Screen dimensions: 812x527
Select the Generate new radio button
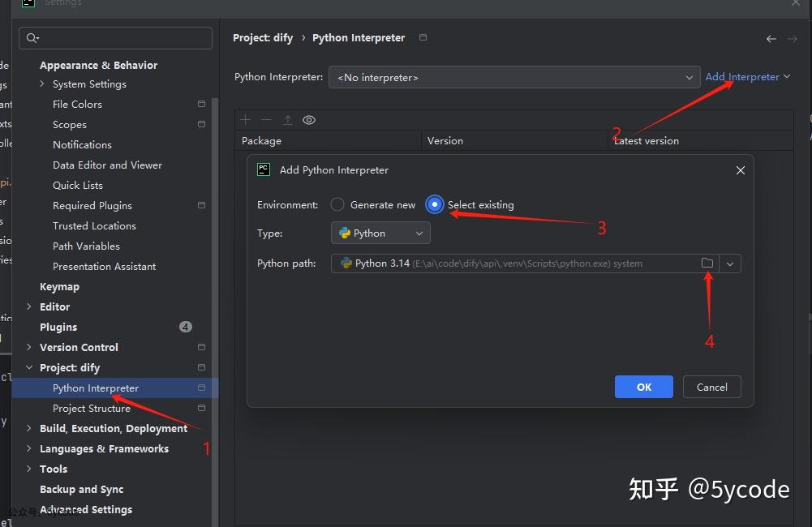(x=337, y=204)
